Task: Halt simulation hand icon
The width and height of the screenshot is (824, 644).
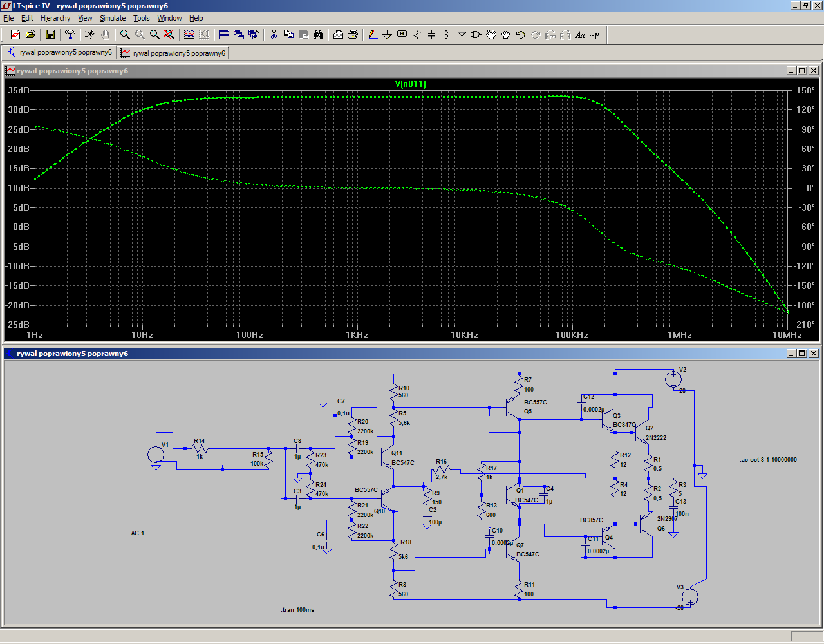Action: coord(105,35)
